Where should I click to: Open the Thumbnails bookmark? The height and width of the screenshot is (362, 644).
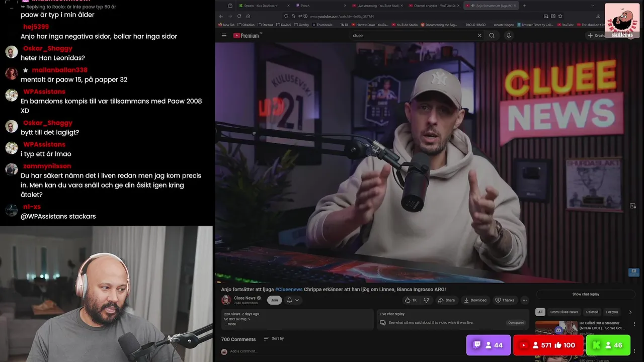pos(322,25)
